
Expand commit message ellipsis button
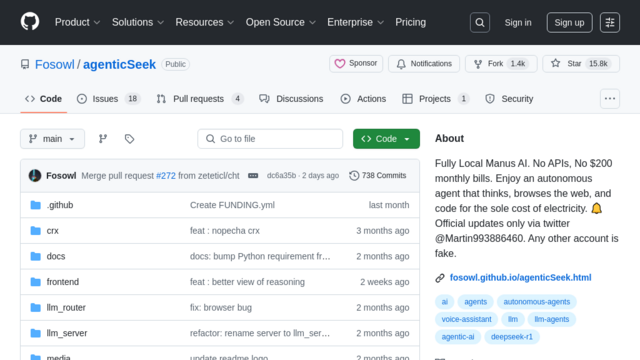pos(253,176)
